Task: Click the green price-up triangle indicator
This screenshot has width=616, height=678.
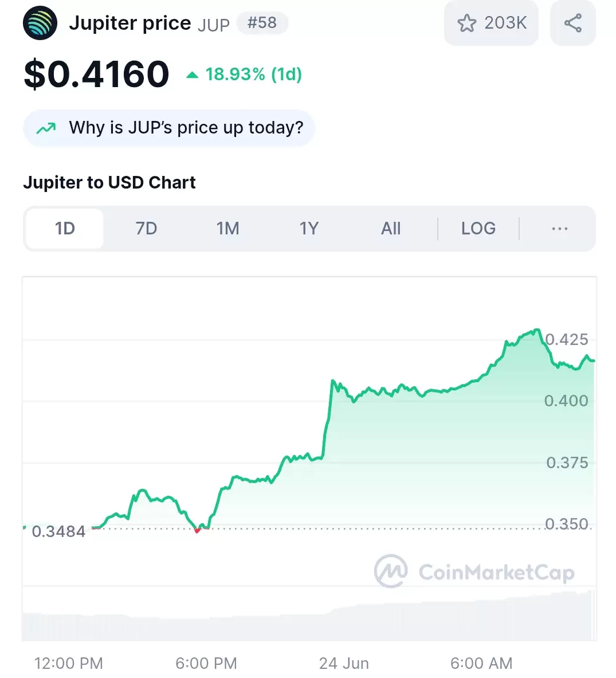Action: tap(192, 75)
